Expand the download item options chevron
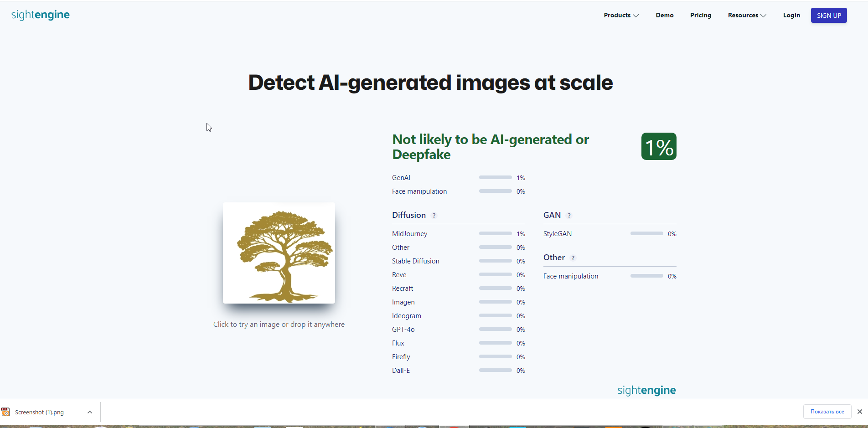Viewport: 868px width, 428px height. point(90,412)
